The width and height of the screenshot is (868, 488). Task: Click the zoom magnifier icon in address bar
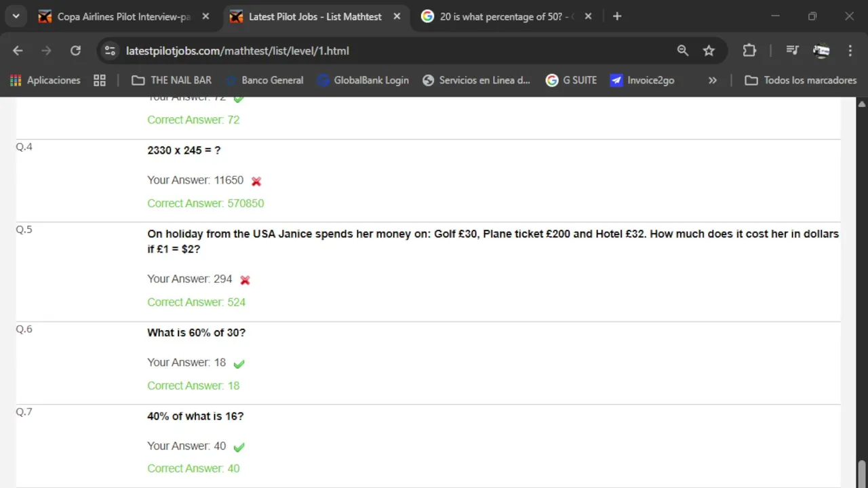pos(683,51)
